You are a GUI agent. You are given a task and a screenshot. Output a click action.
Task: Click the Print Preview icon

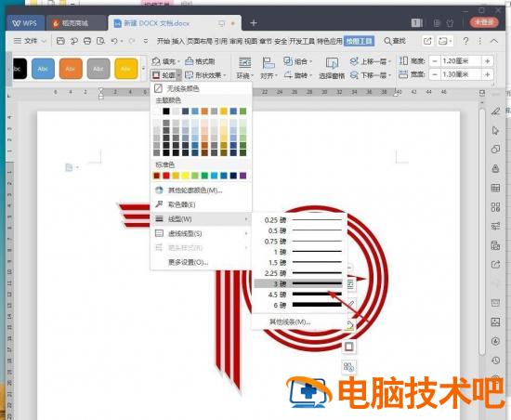coord(100,41)
